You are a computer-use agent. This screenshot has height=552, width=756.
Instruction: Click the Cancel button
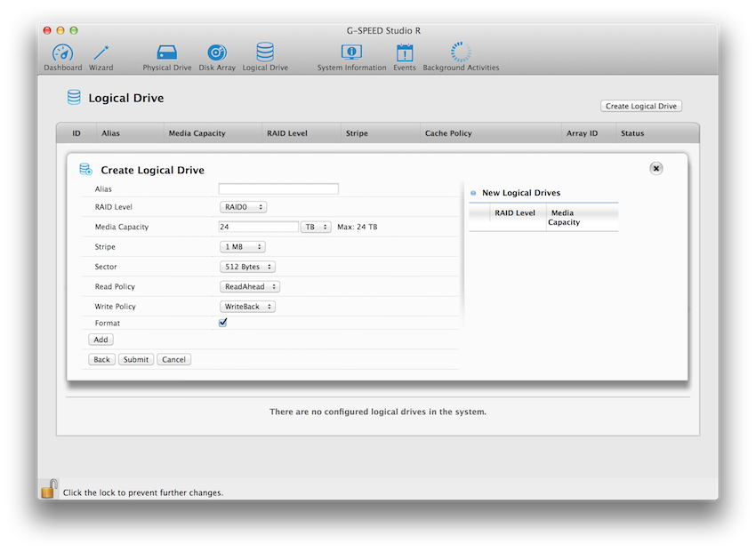click(x=173, y=359)
